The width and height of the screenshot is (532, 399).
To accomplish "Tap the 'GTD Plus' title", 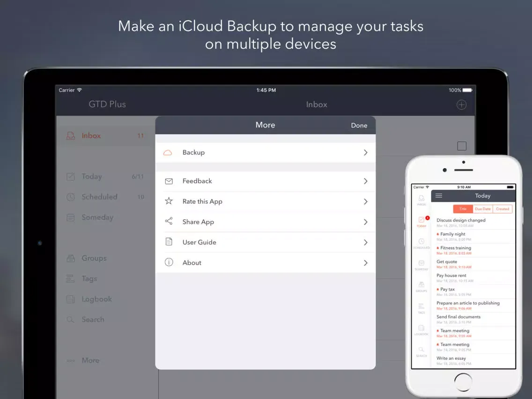I will pos(107,104).
